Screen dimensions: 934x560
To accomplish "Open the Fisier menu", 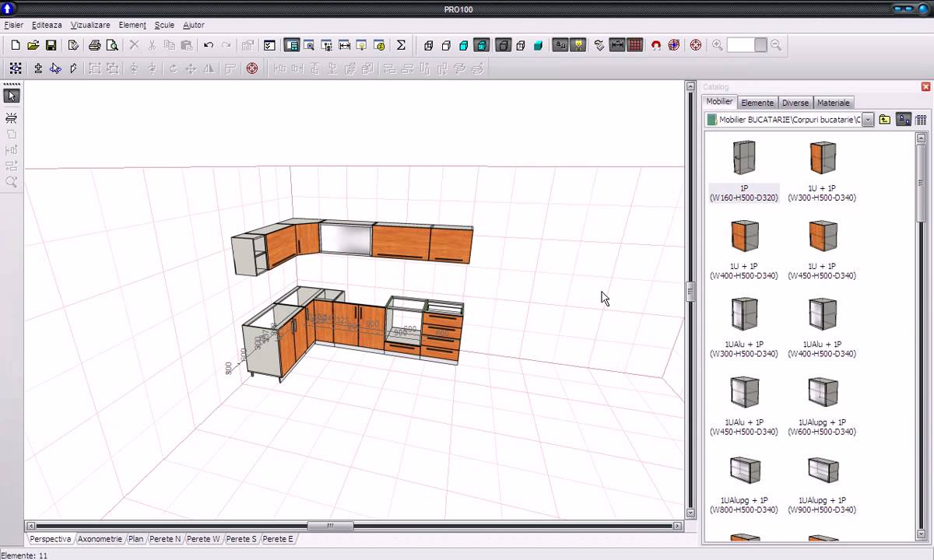I will click(x=14, y=25).
